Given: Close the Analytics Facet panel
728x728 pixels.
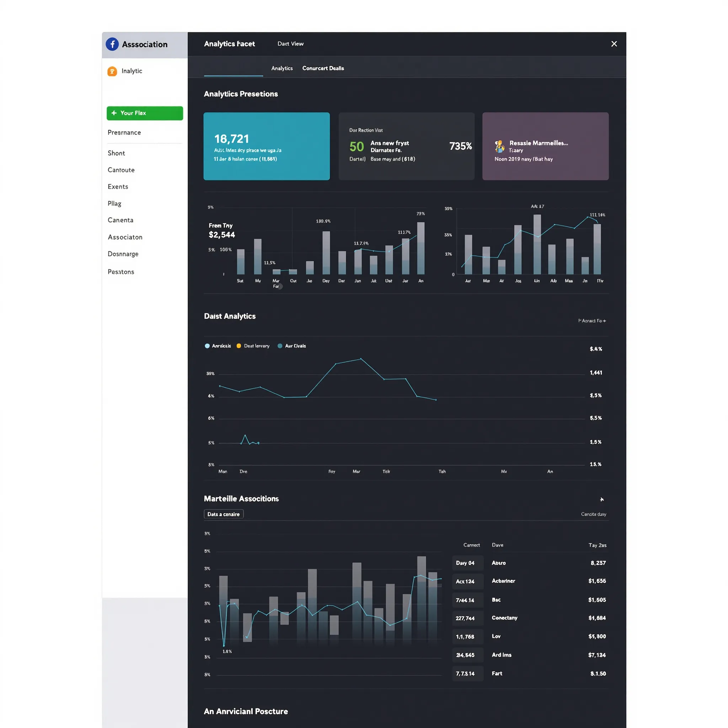Looking at the screenshot, I should coord(614,44).
